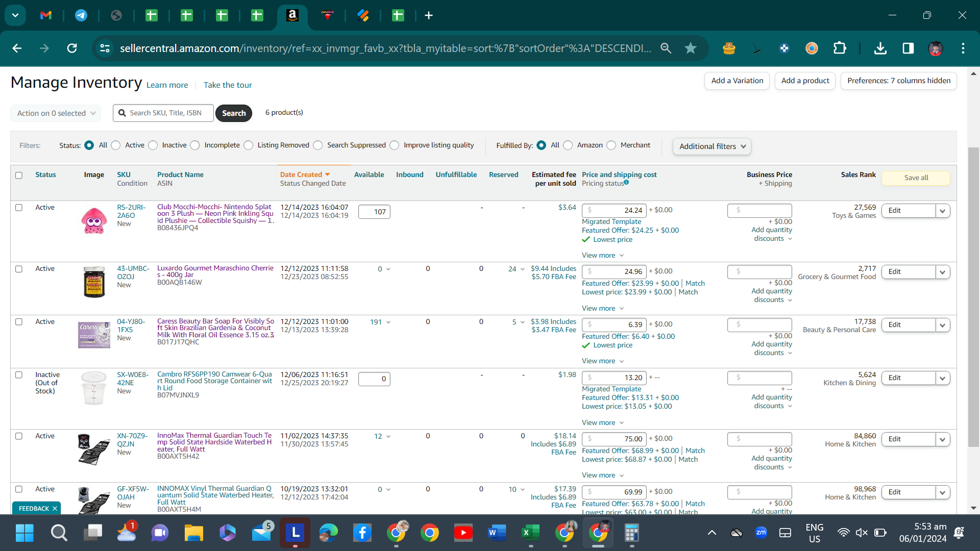This screenshot has height=551, width=980.
Task: Expand View more for the Cambro container row
Action: (x=603, y=423)
